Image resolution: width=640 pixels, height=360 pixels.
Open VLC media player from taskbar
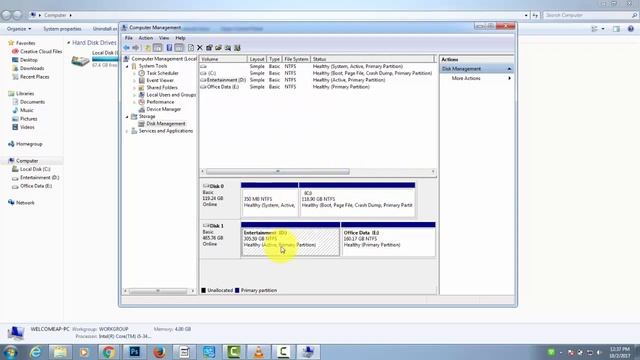pyautogui.click(x=259, y=352)
